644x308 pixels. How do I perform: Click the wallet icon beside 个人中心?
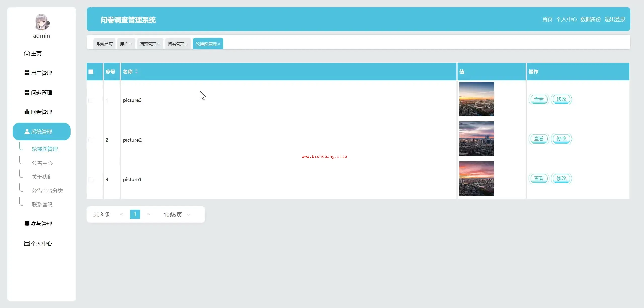pos(27,243)
